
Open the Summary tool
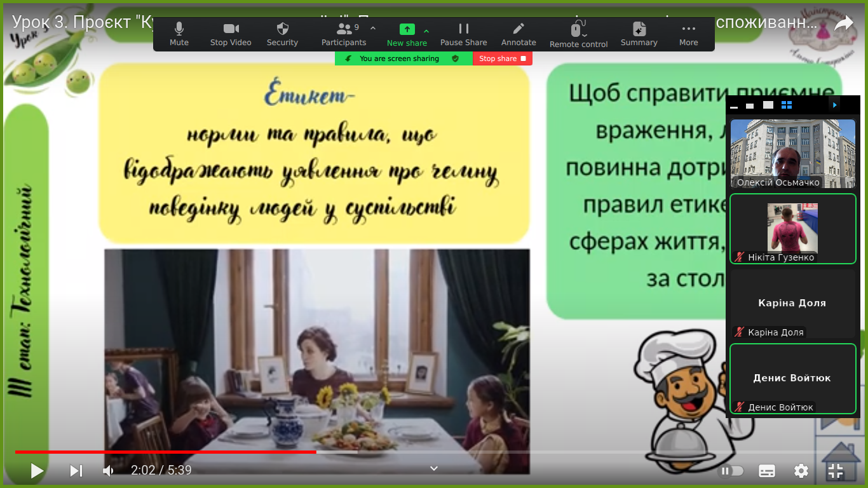coord(639,29)
